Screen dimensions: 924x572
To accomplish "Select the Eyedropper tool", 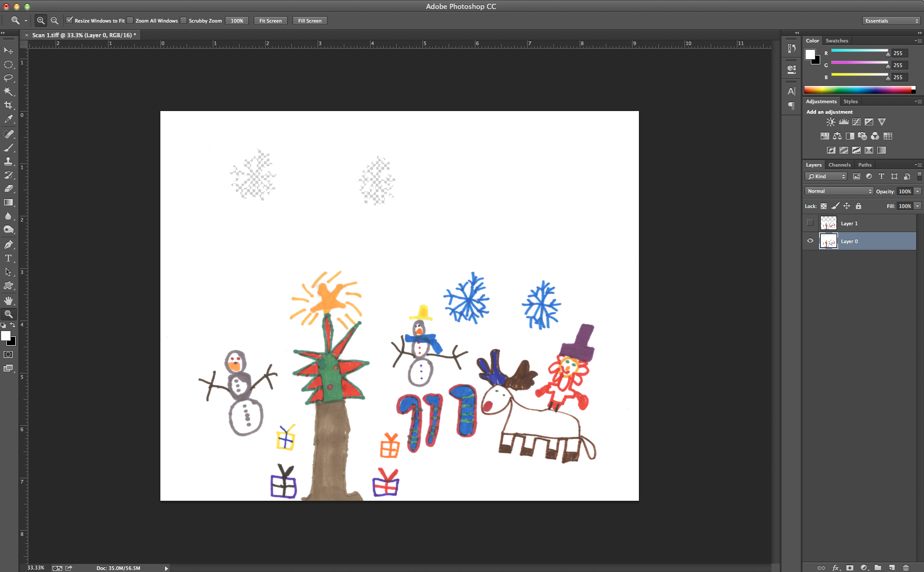I will tap(8, 119).
